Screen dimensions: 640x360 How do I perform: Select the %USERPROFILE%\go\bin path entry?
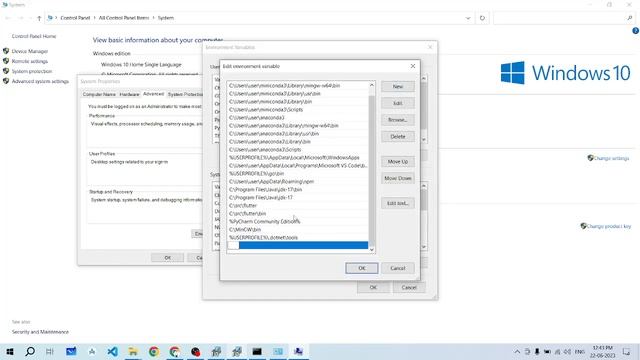pyautogui.click(x=298, y=173)
